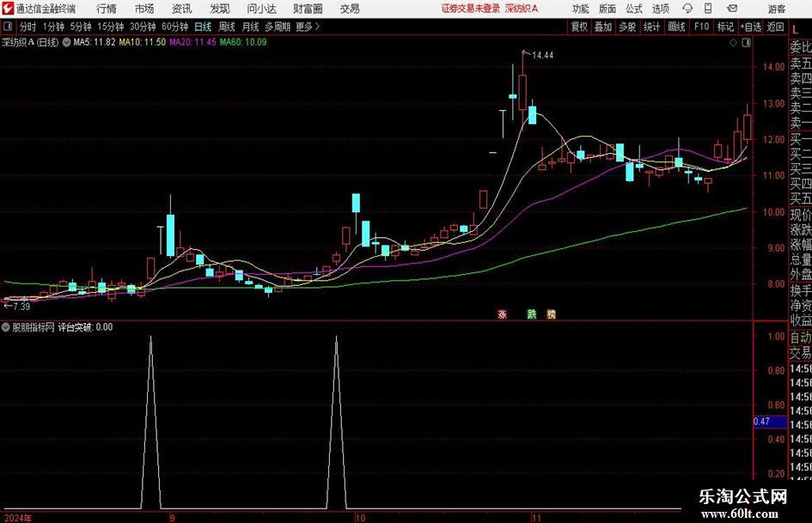Image resolution: width=812 pixels, height=523 pixels.
Task: Open indicator settings circle next to 深纺织A(日线)
Action: [x=66, y=42]
